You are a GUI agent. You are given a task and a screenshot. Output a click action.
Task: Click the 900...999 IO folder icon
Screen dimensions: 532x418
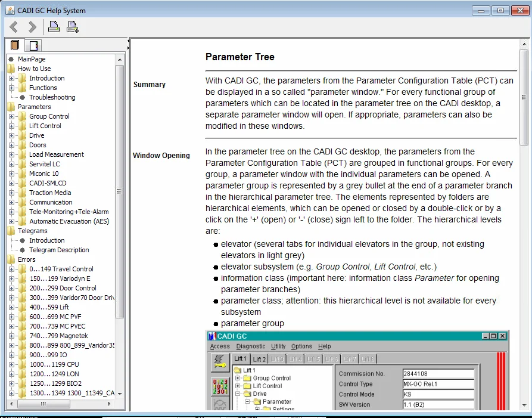click(x=23, y=355)
